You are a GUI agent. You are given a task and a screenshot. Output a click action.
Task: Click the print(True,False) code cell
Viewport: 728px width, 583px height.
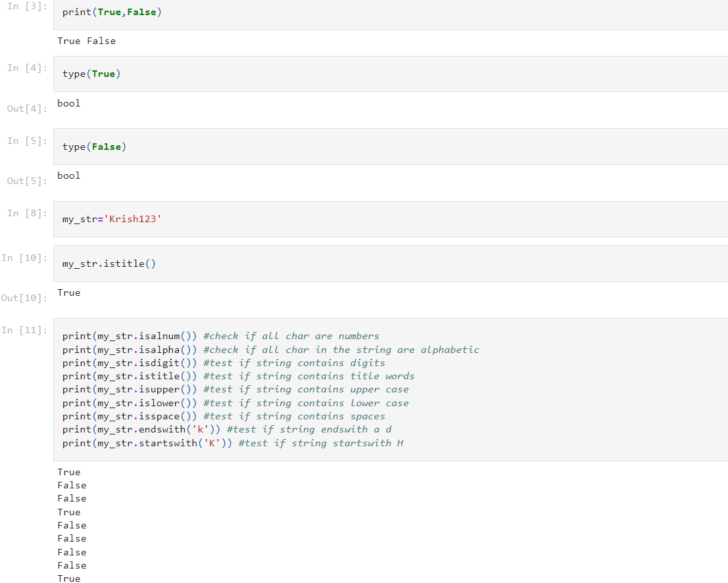coord(391,14)
